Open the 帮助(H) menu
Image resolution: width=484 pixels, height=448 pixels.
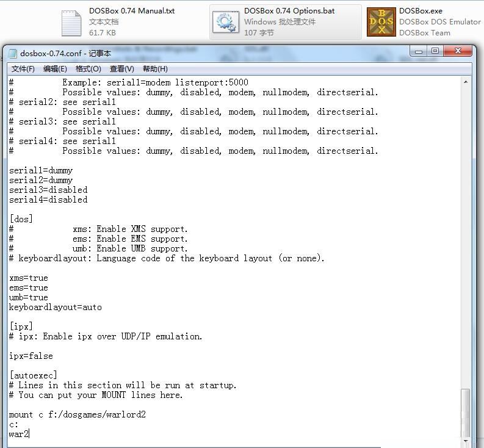point(155,69)
